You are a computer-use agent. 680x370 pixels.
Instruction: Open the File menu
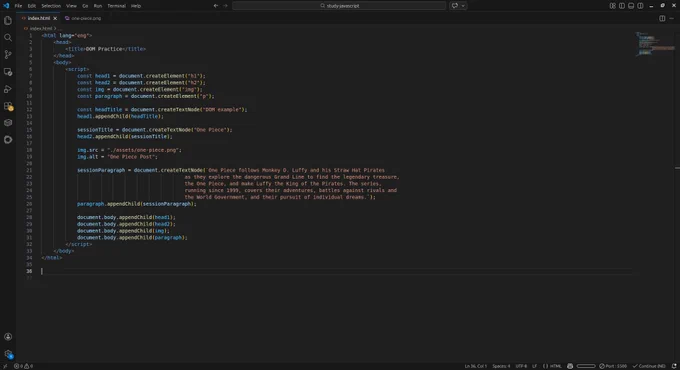pos(18,6)
